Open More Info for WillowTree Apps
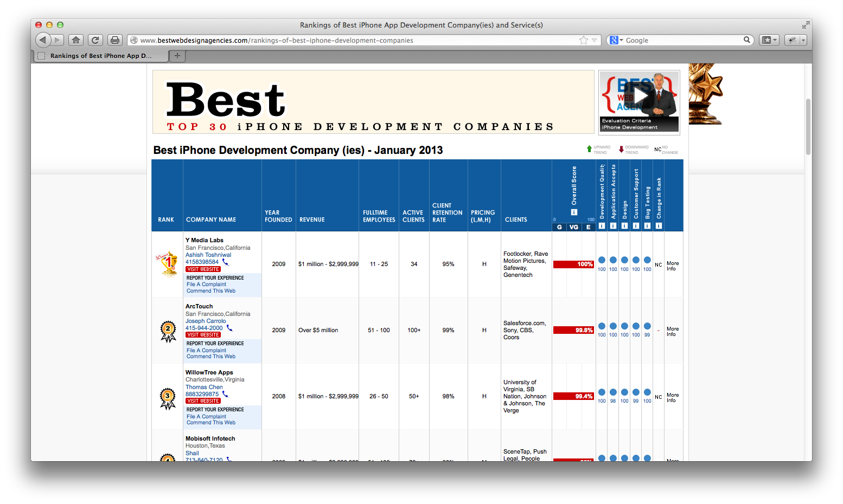Viewport: 843px width, 504px height. (673, 398)
